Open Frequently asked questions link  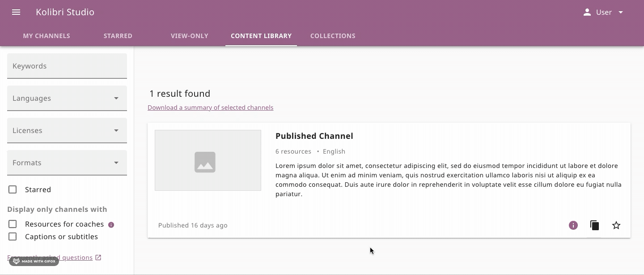[x=50, y=258]
